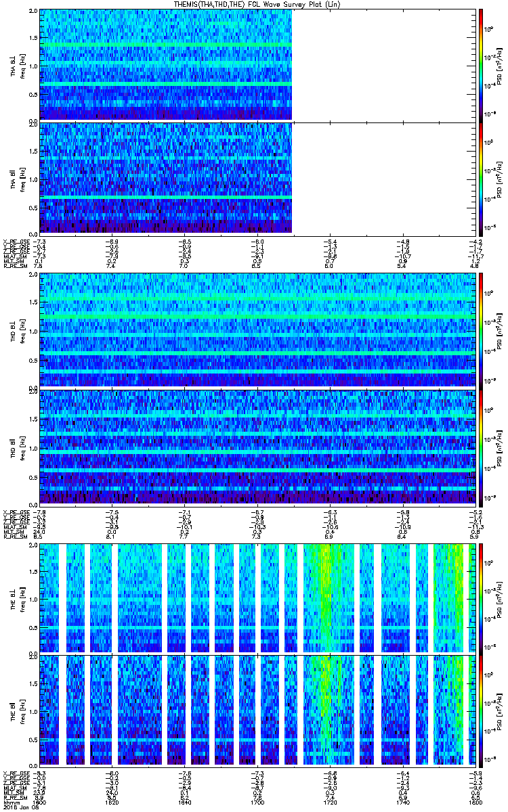508x812 pixels.
Task: Click the PSD color bar beside THE B-parallel
Action: click(481, 709)
